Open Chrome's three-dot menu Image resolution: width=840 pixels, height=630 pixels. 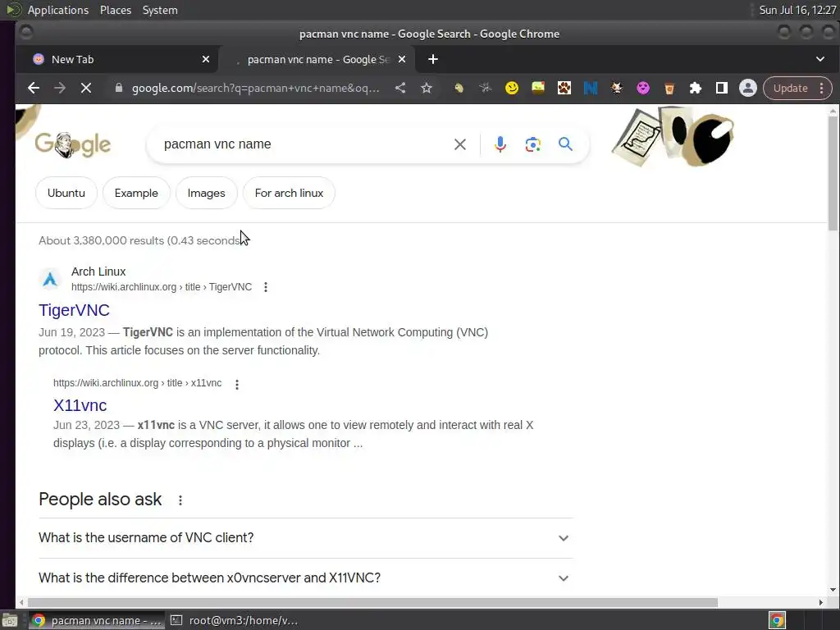pyautogui.click(x=822, y=89)
